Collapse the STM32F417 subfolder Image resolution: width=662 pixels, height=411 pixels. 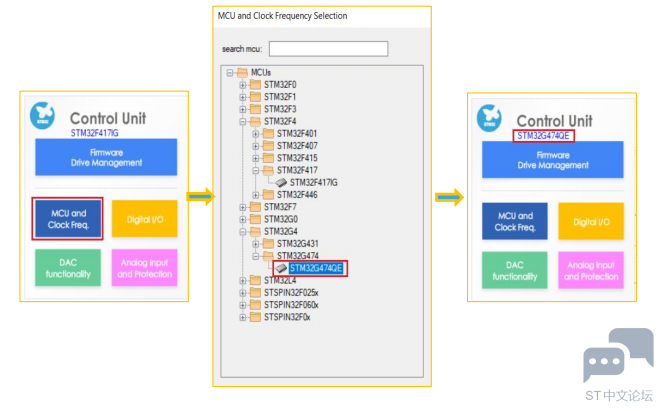tap(256, 171)
